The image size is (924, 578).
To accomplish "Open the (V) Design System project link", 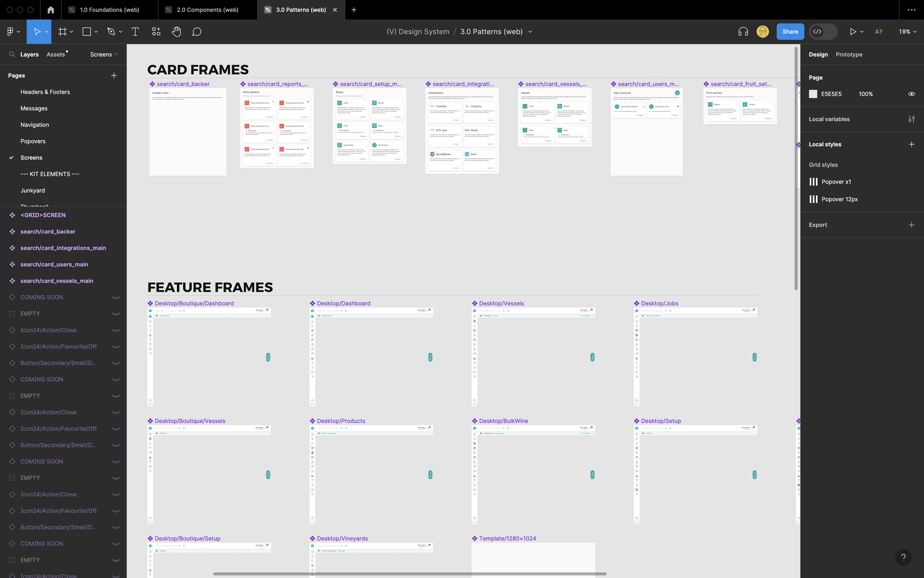I will [x=418, y=32].
